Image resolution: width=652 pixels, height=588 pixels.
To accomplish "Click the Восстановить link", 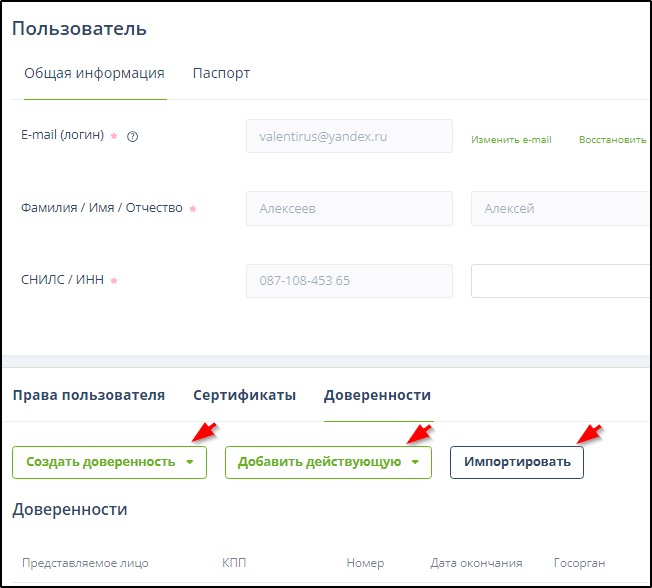I will pyautogui.click(x=612, y=140).
